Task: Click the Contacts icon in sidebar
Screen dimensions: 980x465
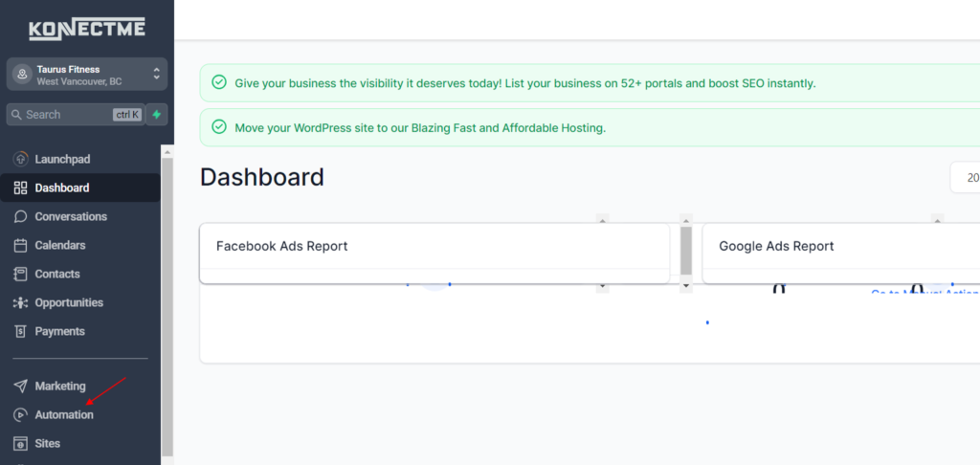Action: tap(20, 274)
